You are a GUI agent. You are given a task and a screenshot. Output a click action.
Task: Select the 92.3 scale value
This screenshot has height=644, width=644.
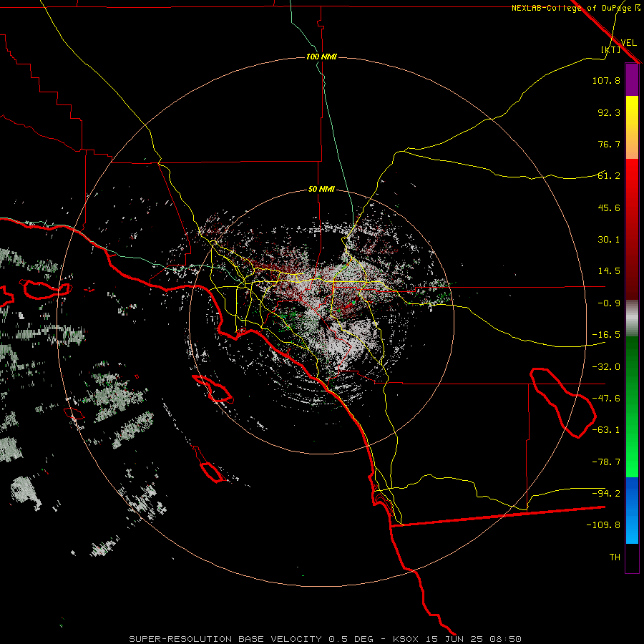[609, 112]
